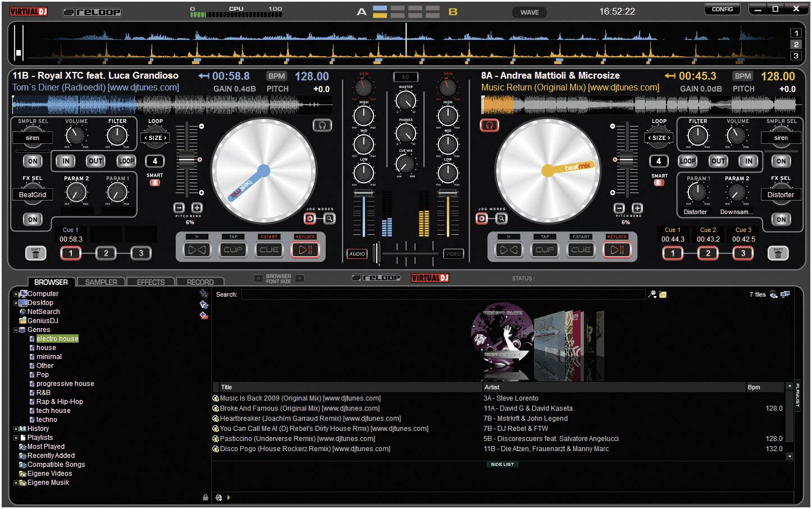Click the AUDIO crossfader mode button
Screen dimensions: 812x509
click(357, 254)
